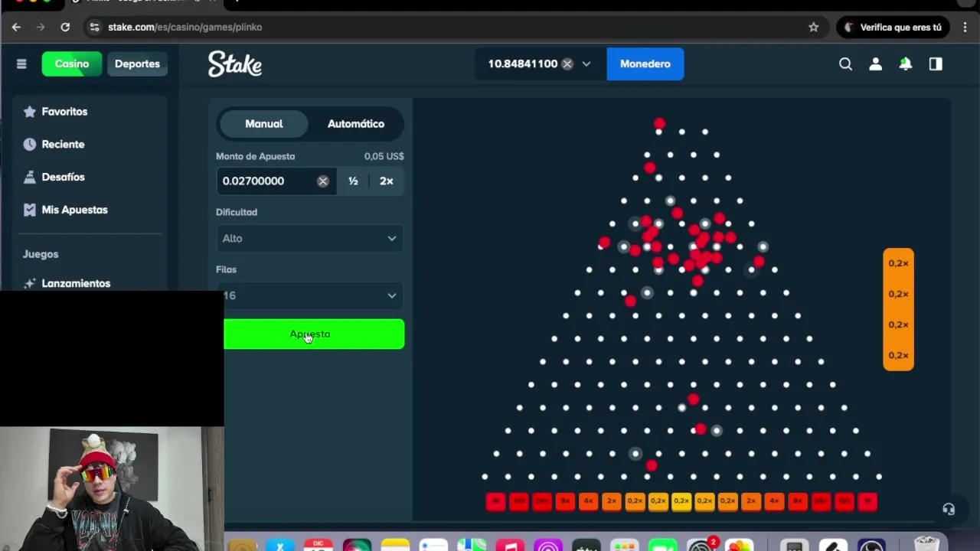Open the Favoritos star icon
Viewport: 980px width, 551px height.
(30, 112)
